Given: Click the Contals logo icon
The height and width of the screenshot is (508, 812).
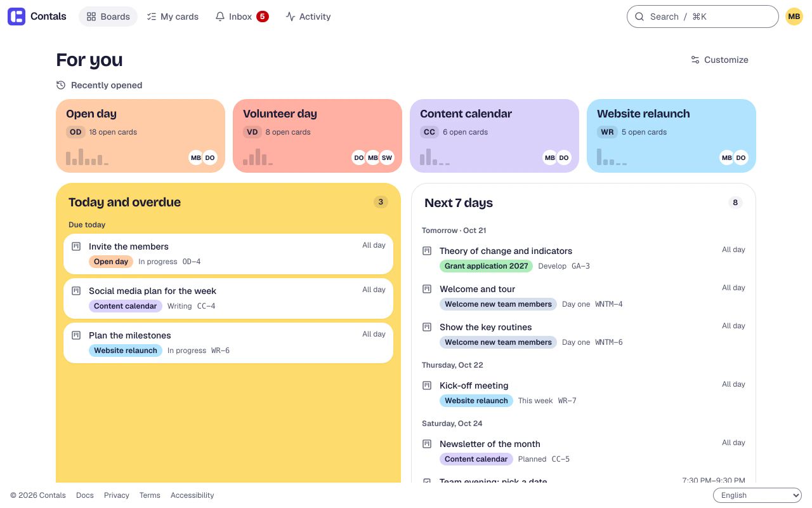Looking at the screenshot, I should point(16,17).
